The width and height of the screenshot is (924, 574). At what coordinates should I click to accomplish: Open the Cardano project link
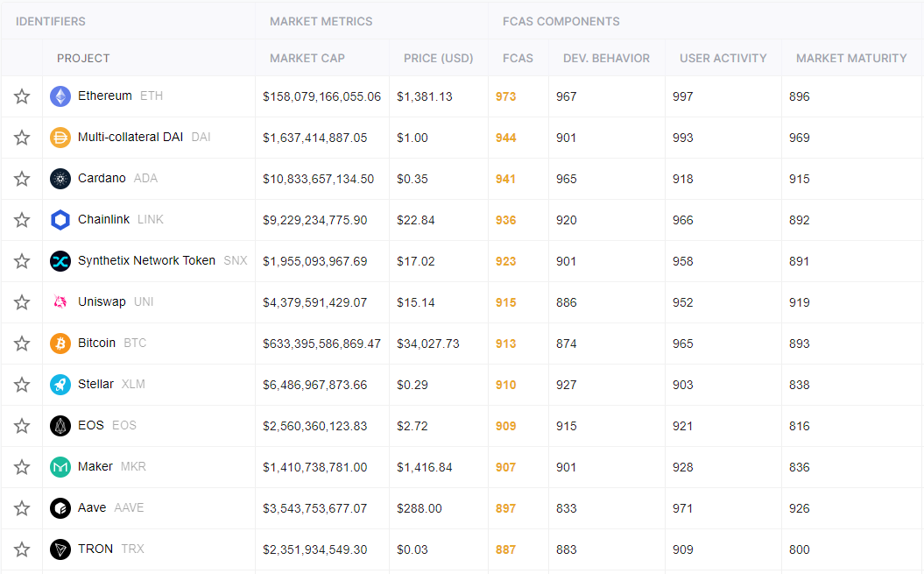(102, 178)
